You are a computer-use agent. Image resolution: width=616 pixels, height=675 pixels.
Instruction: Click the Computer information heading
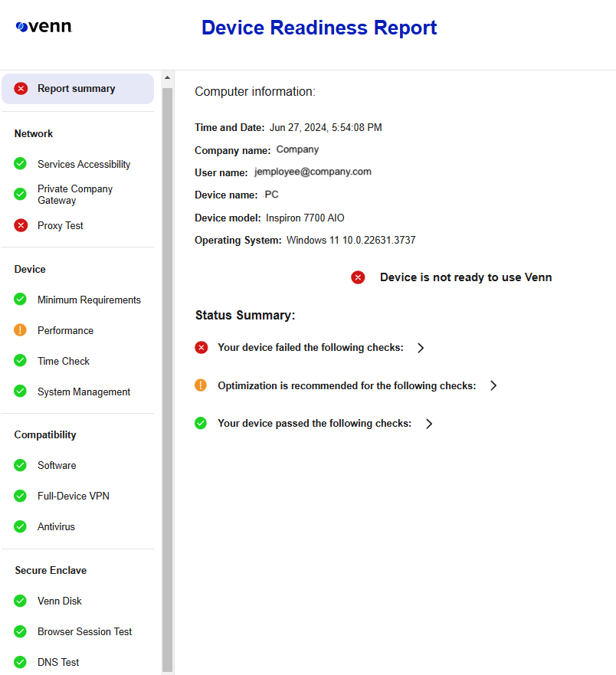pyautogui.click(x=255, y=91)
